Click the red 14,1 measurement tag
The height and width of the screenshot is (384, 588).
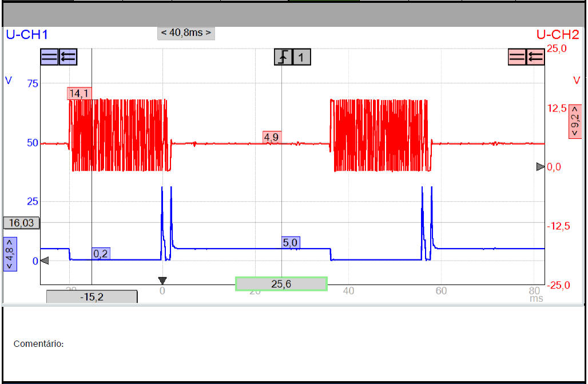[79, 94]
